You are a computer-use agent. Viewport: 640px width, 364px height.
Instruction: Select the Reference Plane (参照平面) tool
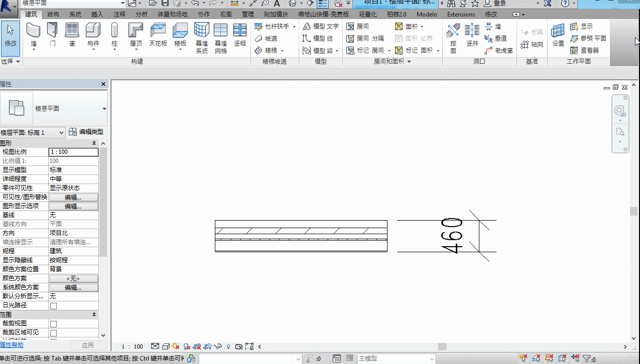pyautogui.click(x=588, y=38)
